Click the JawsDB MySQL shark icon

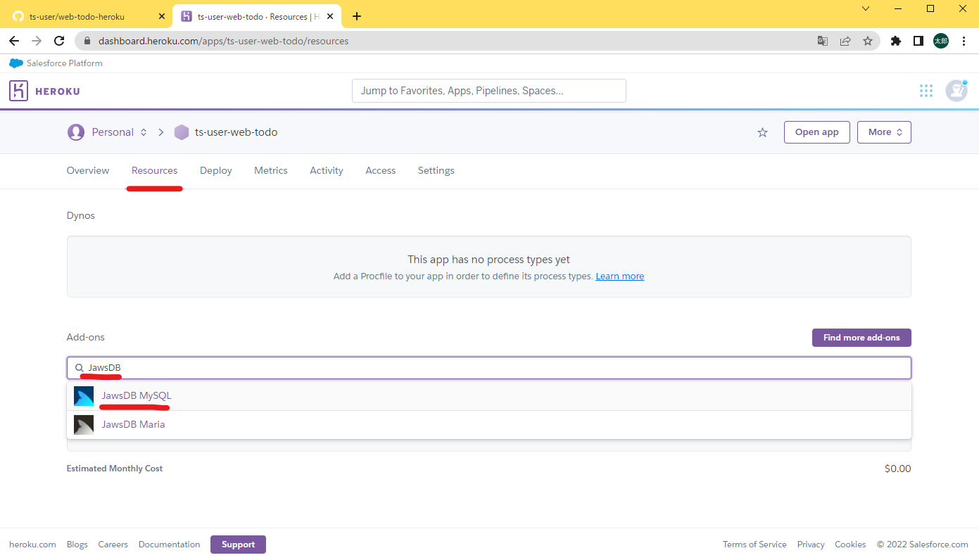(x=84, y=396)
